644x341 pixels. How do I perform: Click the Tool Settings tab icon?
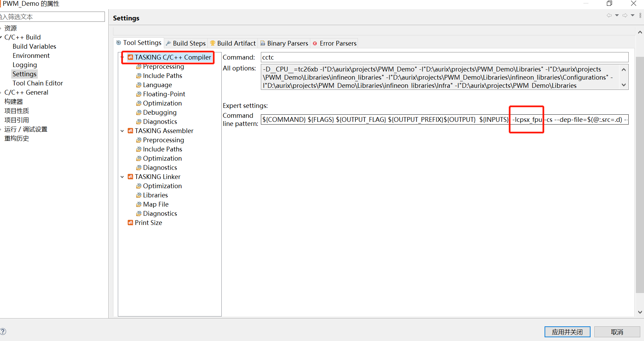[x=119, y=43]
